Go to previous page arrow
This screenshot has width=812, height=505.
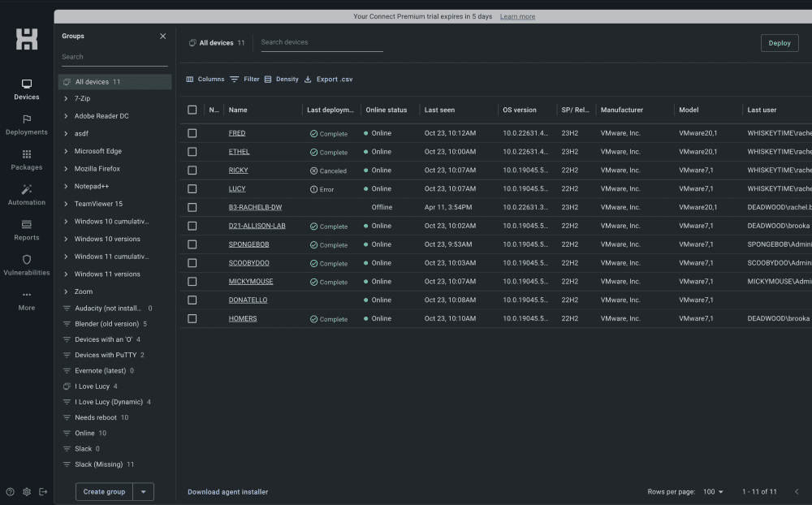tap(797, 491)
